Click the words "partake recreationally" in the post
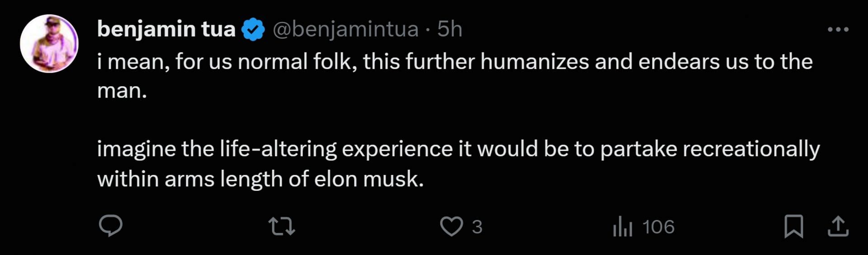Viewport: 868px width, 255px height. 710,149
